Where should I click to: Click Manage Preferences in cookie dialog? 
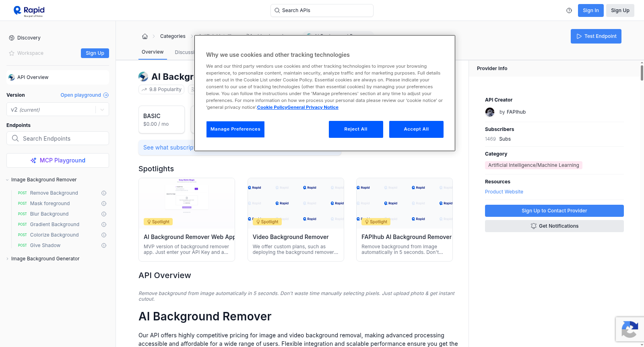[235, 129]
